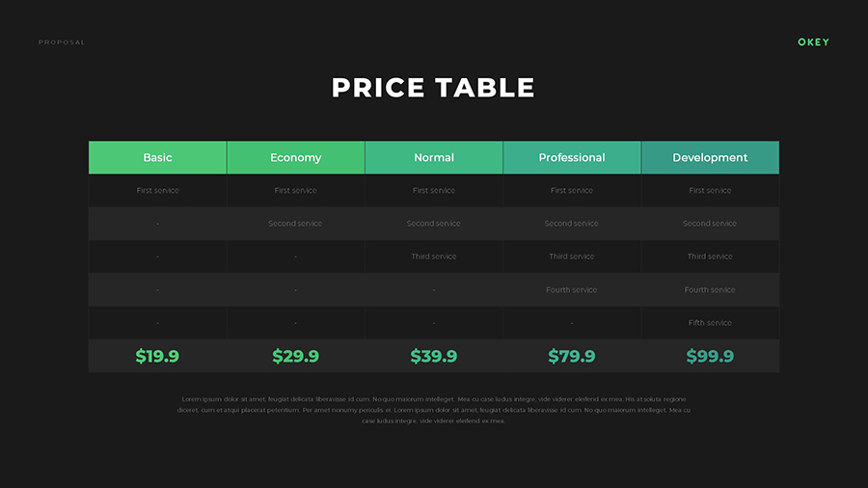Click the $19.9 price
868x488 pixels.
[x=157, y=356]
